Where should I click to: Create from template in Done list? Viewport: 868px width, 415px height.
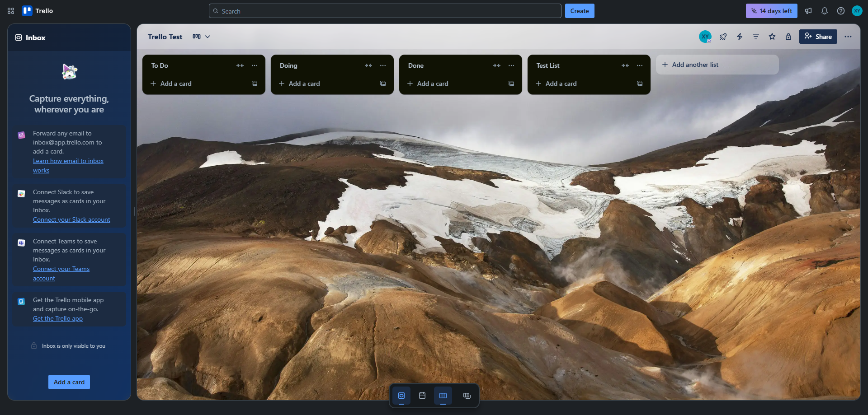coord(511,84)
